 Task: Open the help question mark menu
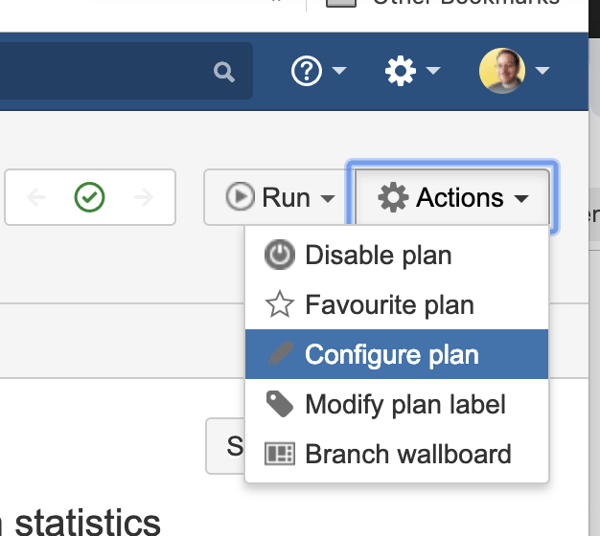305,71
